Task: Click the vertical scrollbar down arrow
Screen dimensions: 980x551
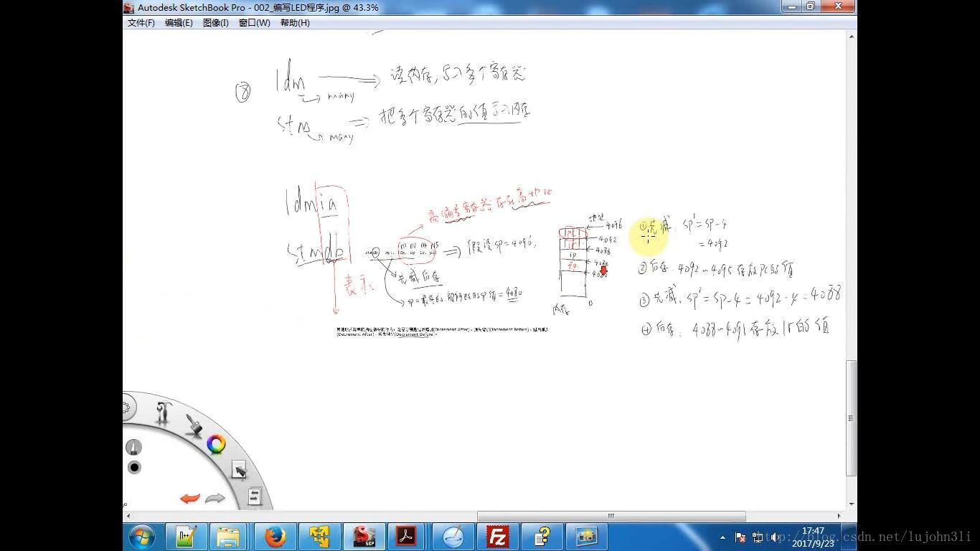Action: 852,504
